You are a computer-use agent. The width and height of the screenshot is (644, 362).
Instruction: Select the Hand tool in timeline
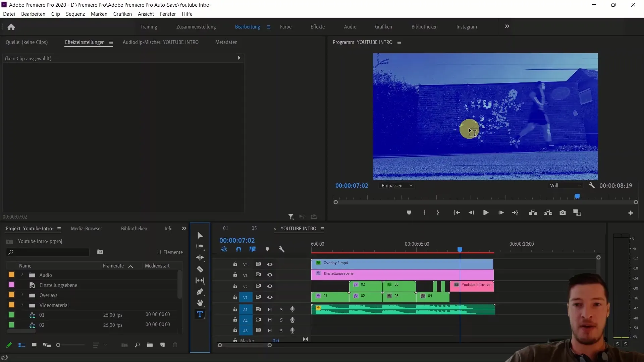coord(200,303)
